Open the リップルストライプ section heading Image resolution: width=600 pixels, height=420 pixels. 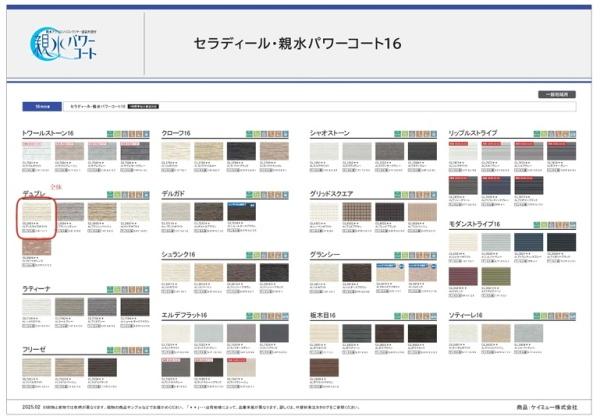click(473, 133)
